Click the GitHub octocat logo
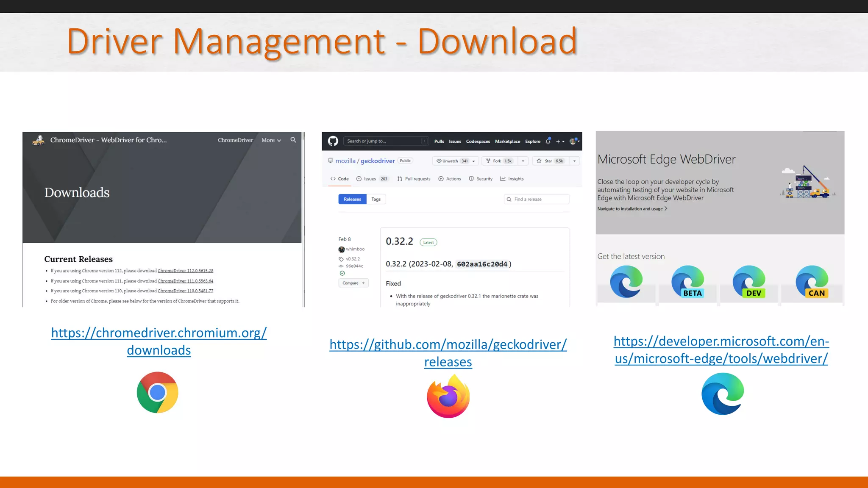 pyautogui.click(x=333, y=141)
